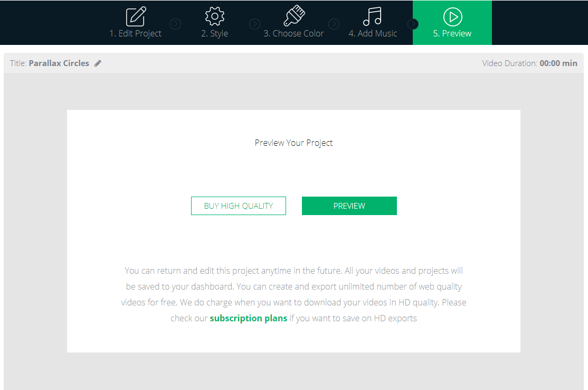The image size is (588, 390).
Task: Navigate to the '4. Add Music' label
Action: tap(373, 33)
